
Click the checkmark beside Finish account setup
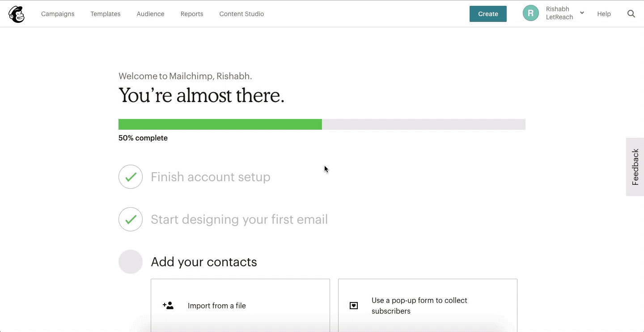(131, 177)
